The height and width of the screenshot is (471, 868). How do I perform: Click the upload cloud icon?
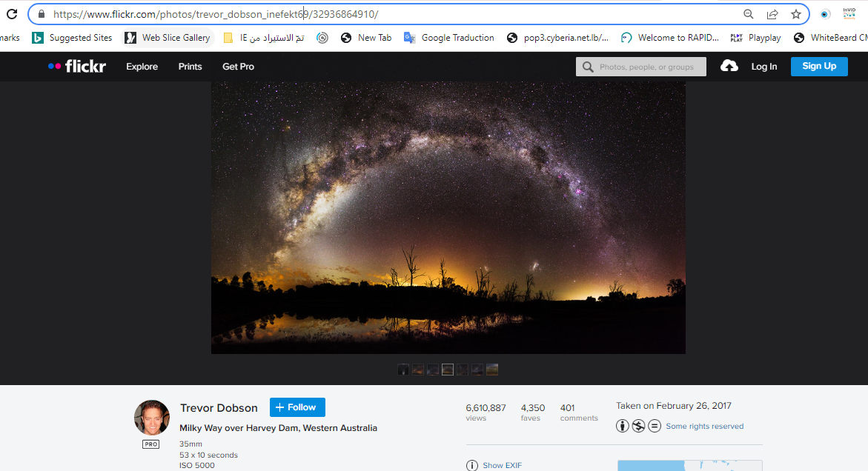point(729,66)
